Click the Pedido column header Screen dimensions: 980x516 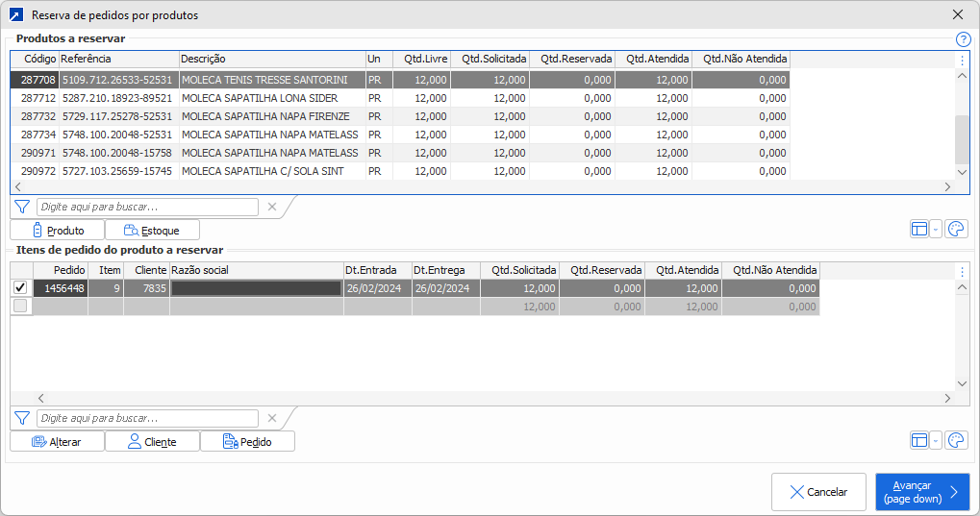pos(61,271)
